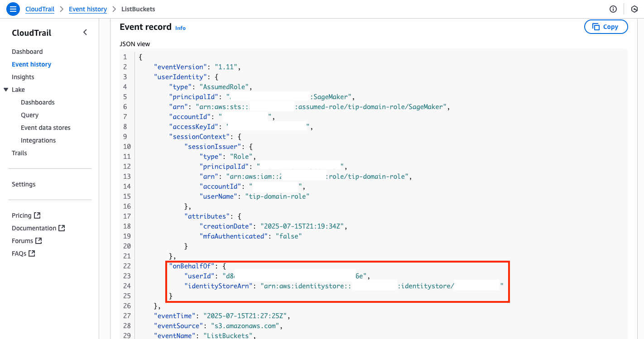Click the info icon in the top header

613,9
